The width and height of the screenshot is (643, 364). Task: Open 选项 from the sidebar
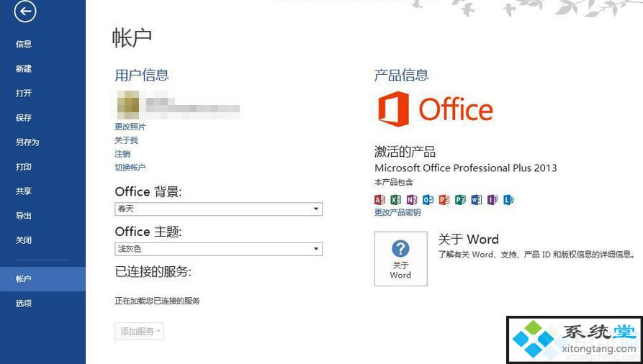(x=23, y=304)
